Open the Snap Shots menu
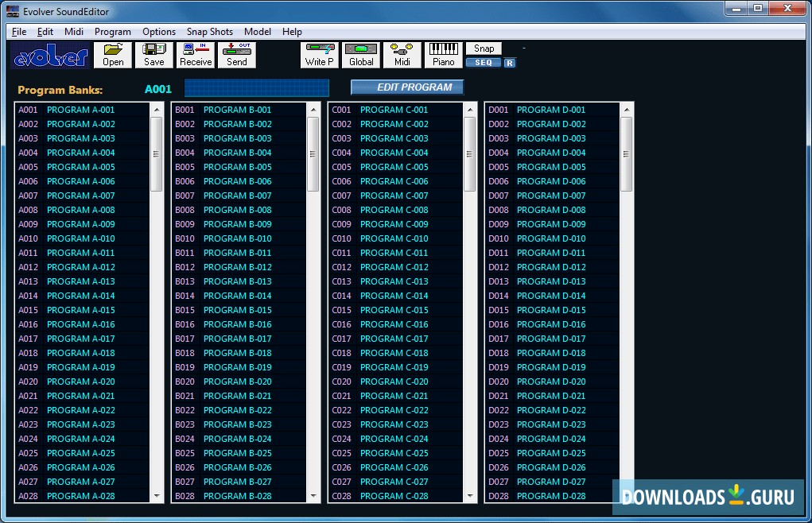812x523 pixels. tap(209, 31)
